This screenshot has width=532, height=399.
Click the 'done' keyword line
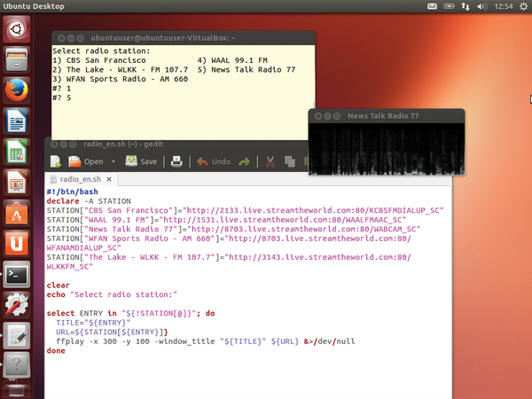coord(56,351)
